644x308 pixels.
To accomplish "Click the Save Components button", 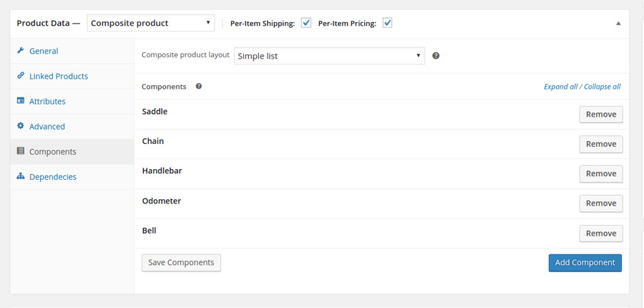I will (181, 263).
